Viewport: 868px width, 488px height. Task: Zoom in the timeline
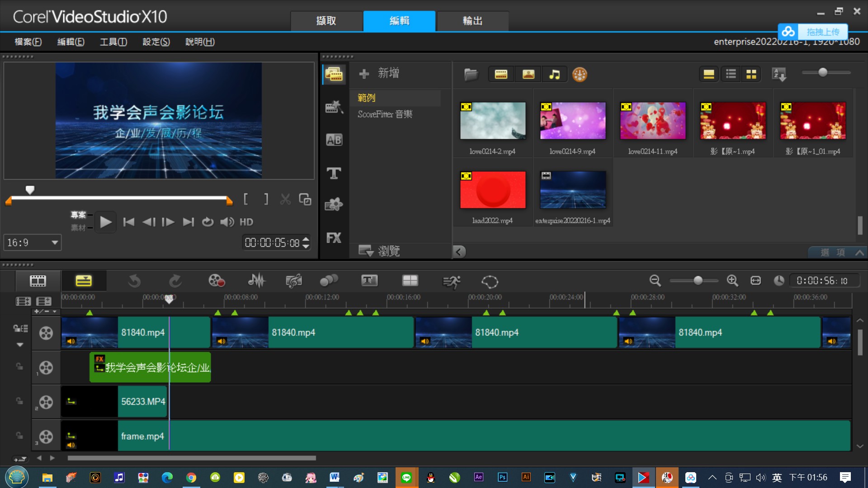pyautogui.click(x=732, y=281)
